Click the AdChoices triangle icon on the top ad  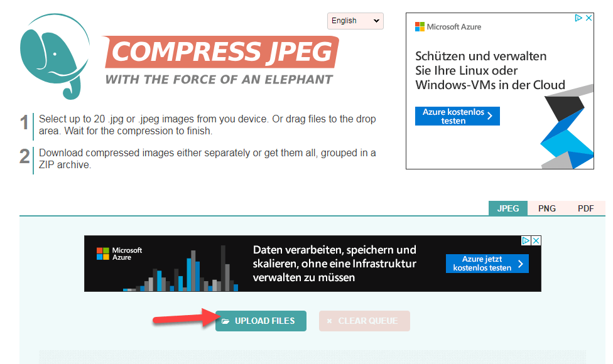point(580,18)
